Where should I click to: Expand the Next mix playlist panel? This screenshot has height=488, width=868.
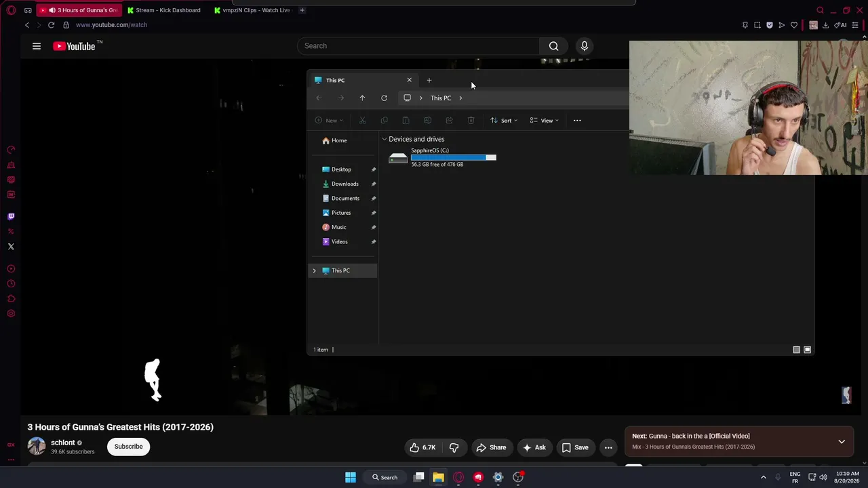point(842,442)
